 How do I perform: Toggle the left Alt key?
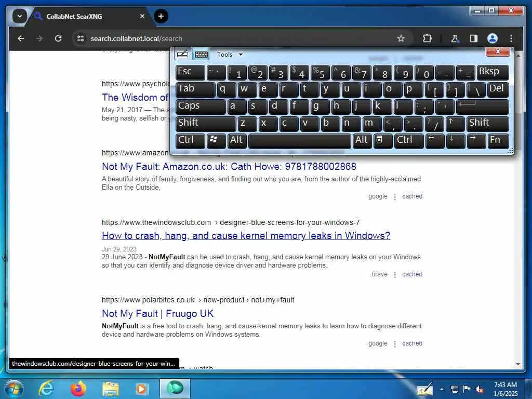click(x=236, y=141)
